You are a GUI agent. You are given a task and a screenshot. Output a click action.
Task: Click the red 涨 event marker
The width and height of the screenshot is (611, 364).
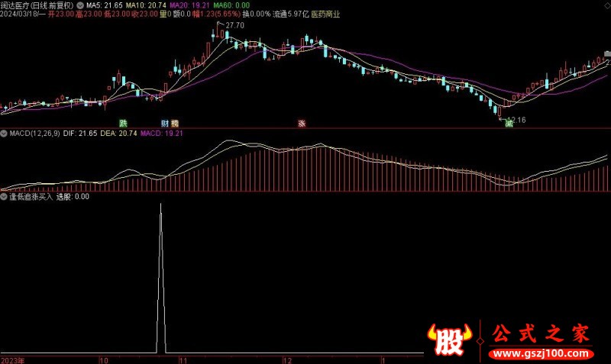pyautogui.click(x=302, y=123)
